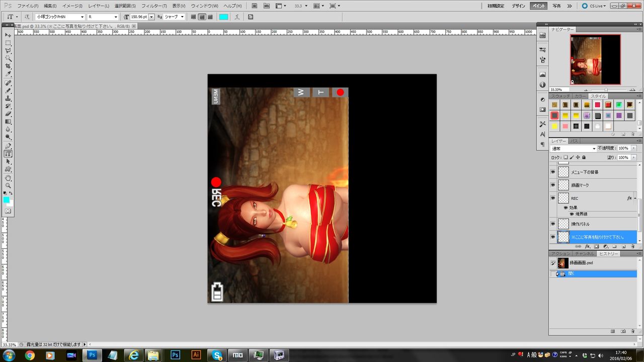Click the cyan text color swatch in the options bar
This screenshot has width=644, height=362.
click(223, 17)
